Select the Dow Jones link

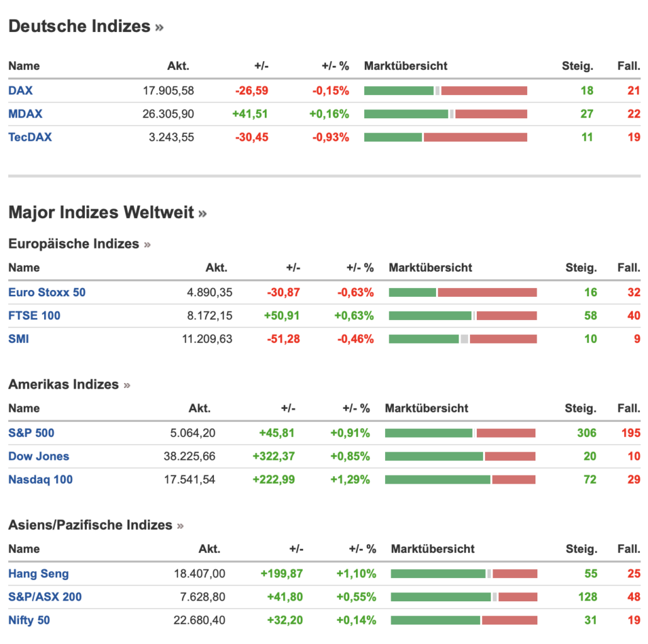(x=38, y=457)
